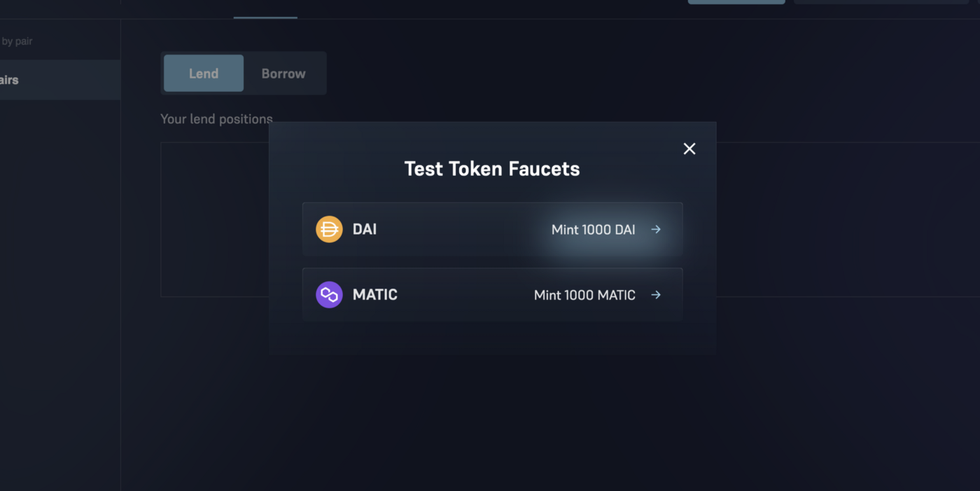Click the empty middle area of the DAI faucet row
The image size is (980, 491).
pos(462,229)
